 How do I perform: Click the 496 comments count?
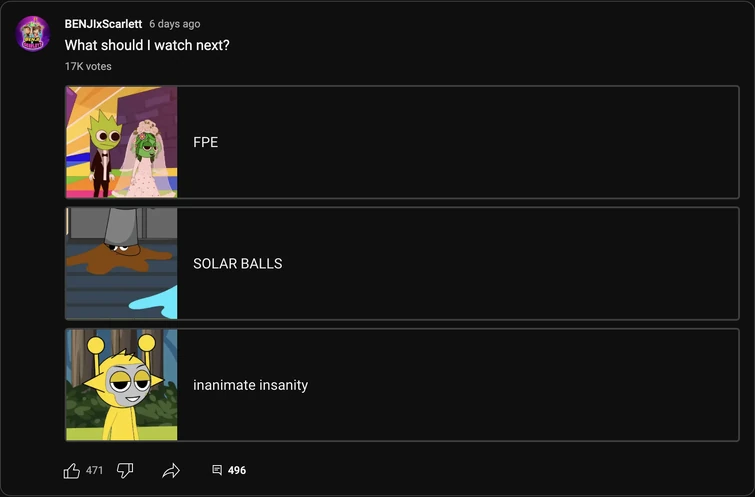click(237, 470)
